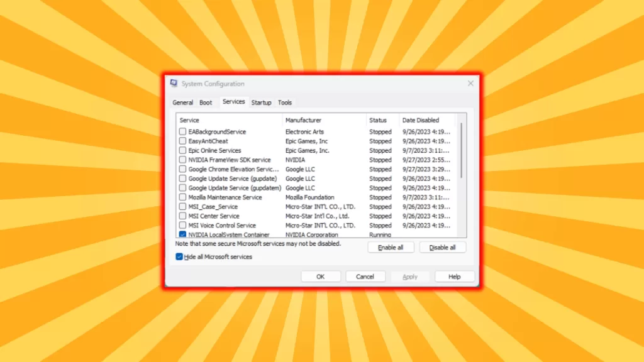644x362 pixels.
Task: Enable the EABackgroundService checkbox
Action: pyautogui.click(x=183, y=132)
